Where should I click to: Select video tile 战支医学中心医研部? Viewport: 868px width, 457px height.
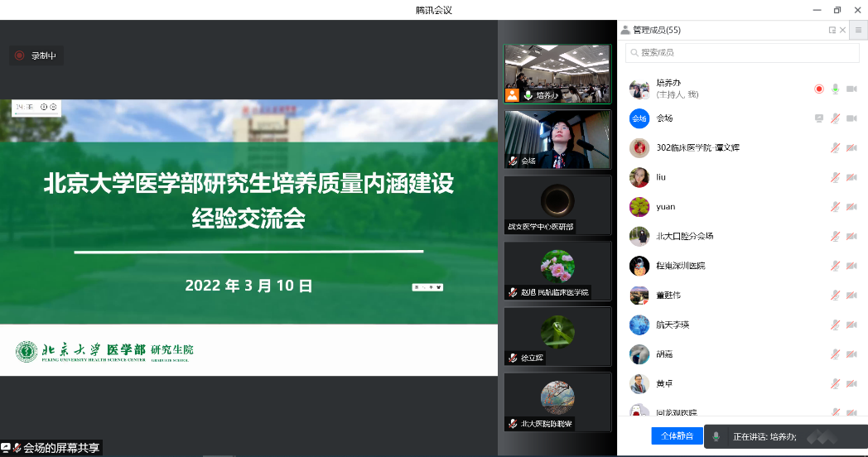pyautogui.click(x=557, y=205)
